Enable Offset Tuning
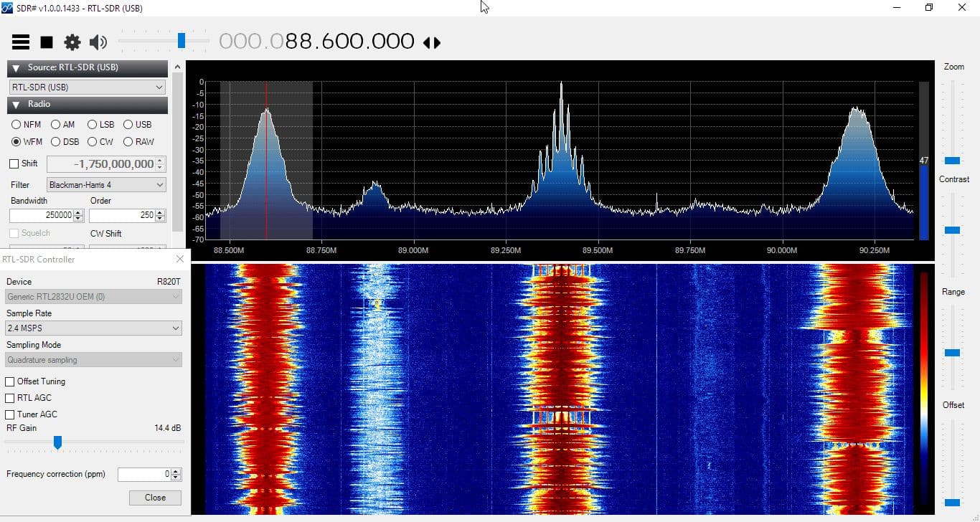 9,381
